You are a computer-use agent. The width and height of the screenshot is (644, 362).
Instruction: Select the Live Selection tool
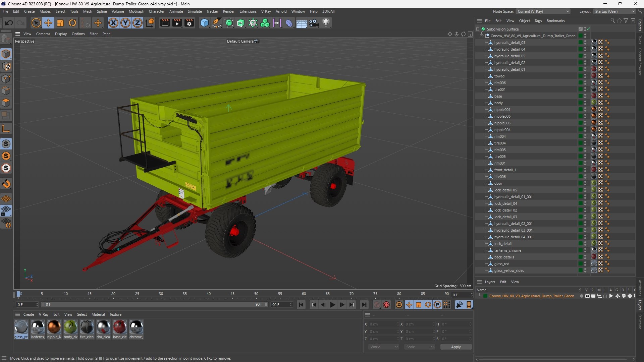coord(36,23)
